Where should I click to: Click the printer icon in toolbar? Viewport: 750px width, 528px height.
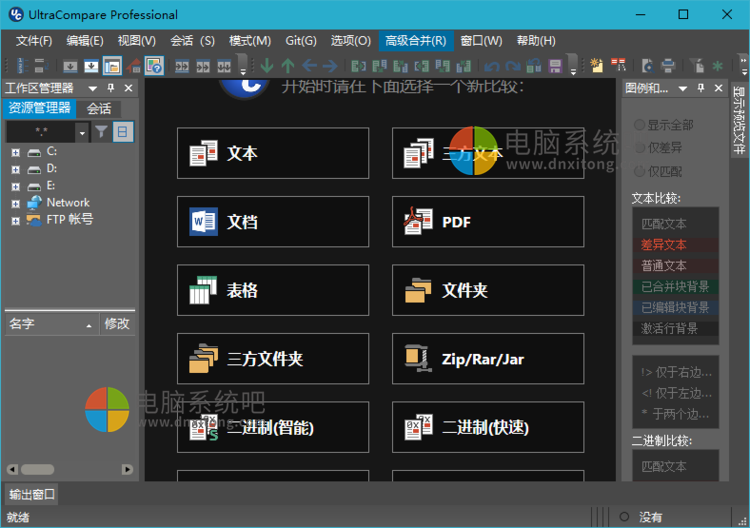click(x=668, y=66)
